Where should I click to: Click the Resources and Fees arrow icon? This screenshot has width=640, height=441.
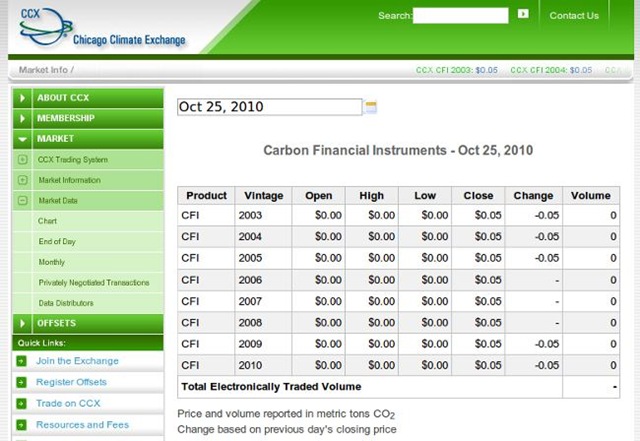tap(21, 425)
